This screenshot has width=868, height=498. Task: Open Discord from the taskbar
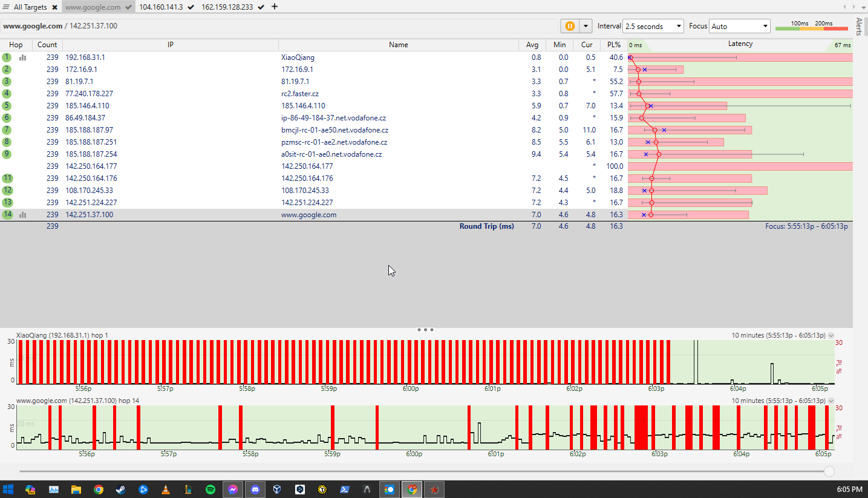point(255,490)
